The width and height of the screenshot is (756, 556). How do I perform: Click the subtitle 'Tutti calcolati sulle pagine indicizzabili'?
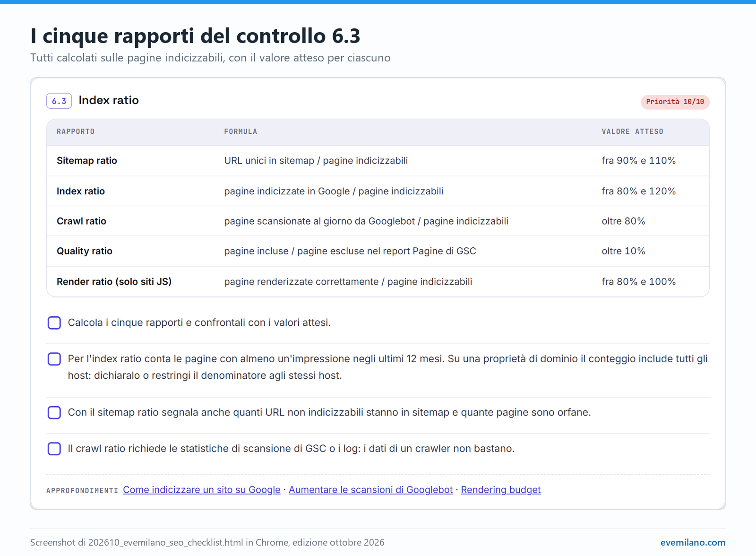pyautogui.click(x=210, y=58)
